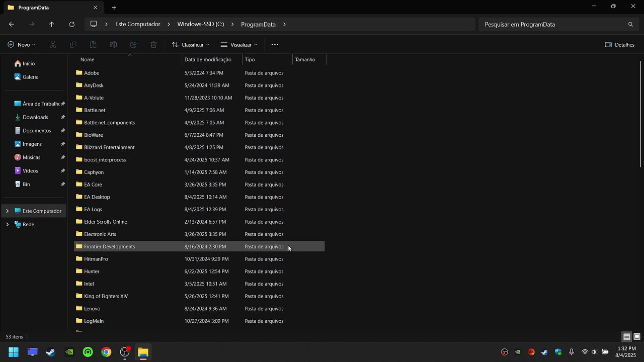Open Documentos in the navigation pane
The image size is (644, 362).
(x=34, y=131)
